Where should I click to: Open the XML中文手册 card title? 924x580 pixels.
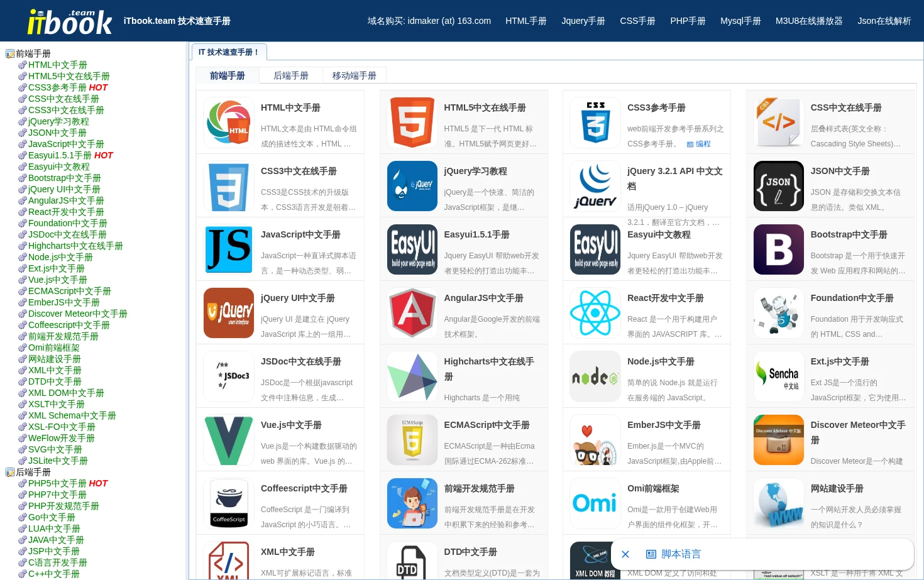pyautogui.click(x=288, y=552)
